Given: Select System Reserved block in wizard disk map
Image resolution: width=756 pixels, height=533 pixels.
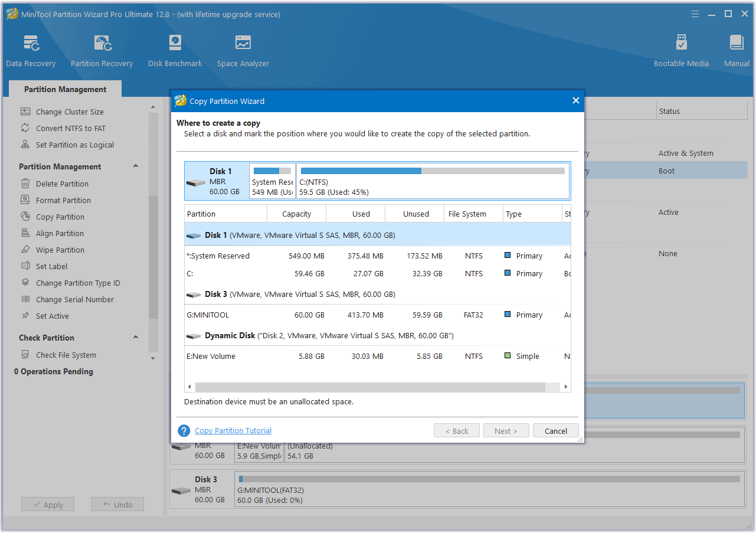Looking at the screenshot, I should coord(272,181).
